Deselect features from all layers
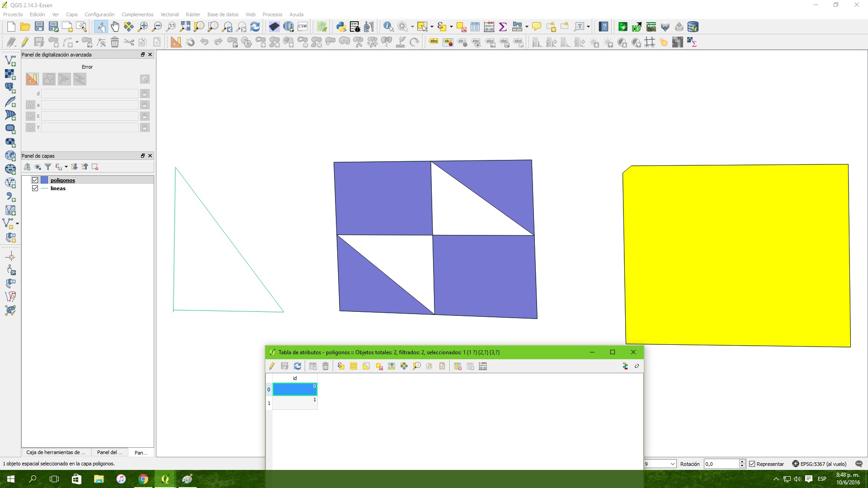 click(x=461, y=27)
